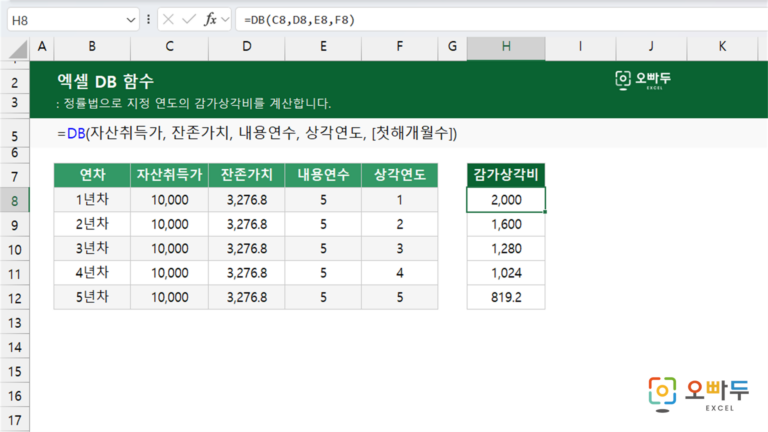The height and width of the screenshot is (432, 768).
Task: Select depreciation cell 2,000
Action: (506, 200)
